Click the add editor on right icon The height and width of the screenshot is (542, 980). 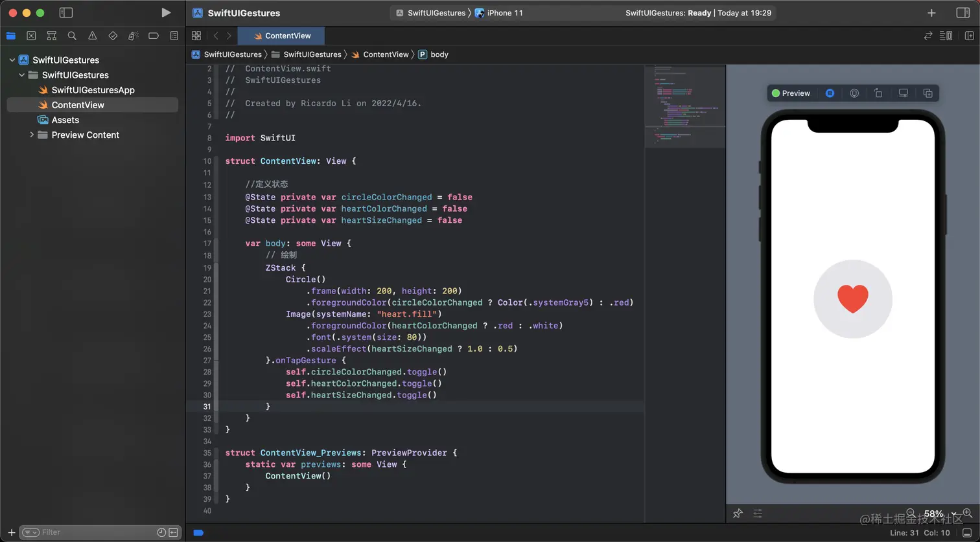pyautogui.click(x=970, y=36)
